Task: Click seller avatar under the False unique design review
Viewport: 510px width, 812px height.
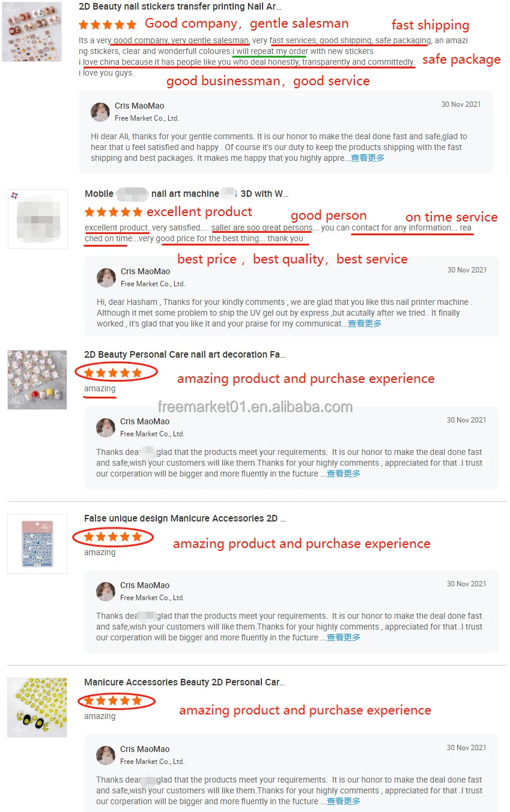Action: (x=106, y=591)
